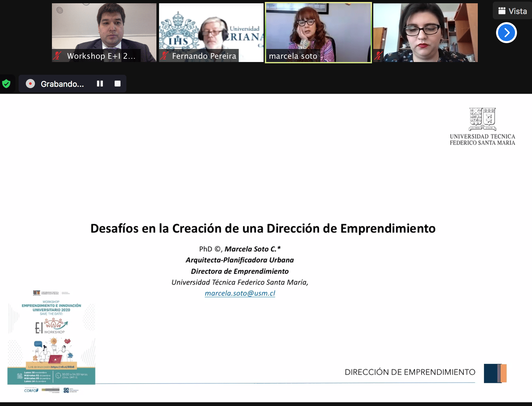
Task: Select Fernando Pereira's video tile
Action: click(211, 29)
